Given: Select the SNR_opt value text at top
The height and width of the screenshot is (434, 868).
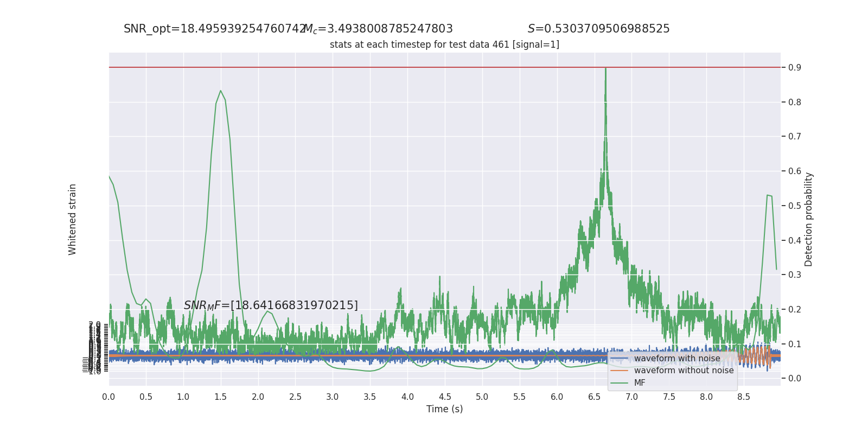Looking at the screenshot, I should (x=215, y=29).
